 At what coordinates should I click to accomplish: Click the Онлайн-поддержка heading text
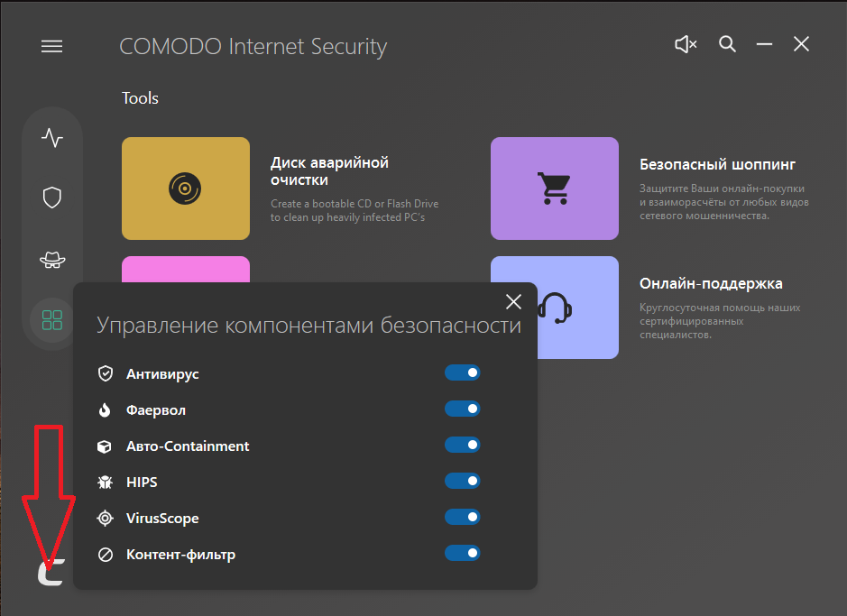[711, 284]
